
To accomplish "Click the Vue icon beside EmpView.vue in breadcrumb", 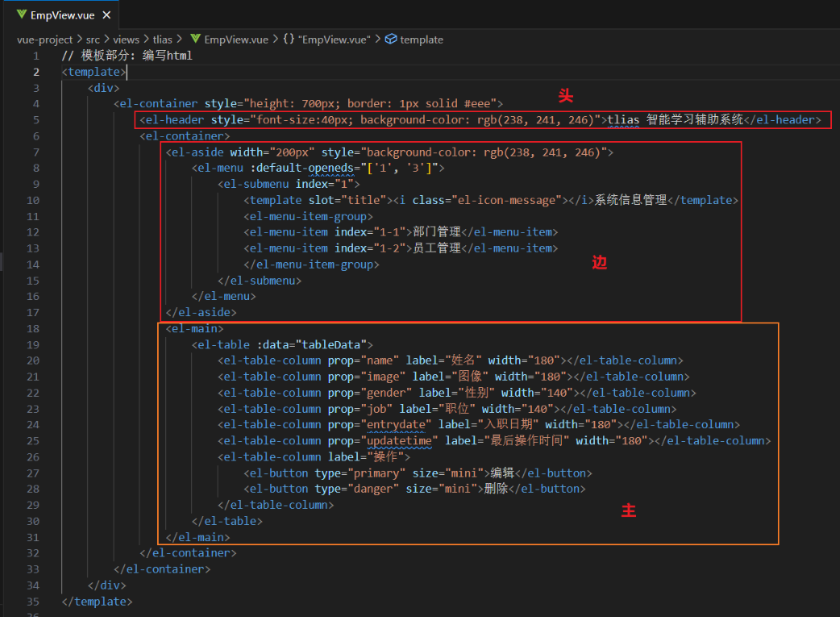I will pyautogui.click(x=194, y=39).
